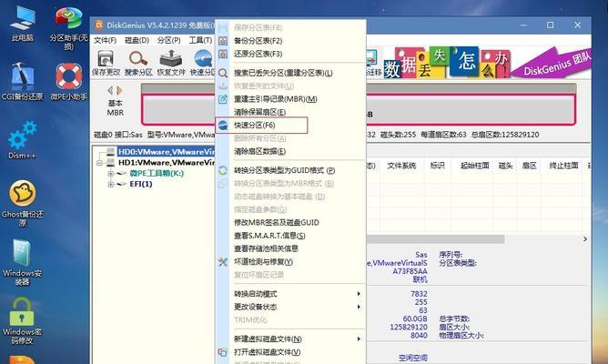
Task: Select 清除保留扇区 menu entry
Action: pos(290,113)
